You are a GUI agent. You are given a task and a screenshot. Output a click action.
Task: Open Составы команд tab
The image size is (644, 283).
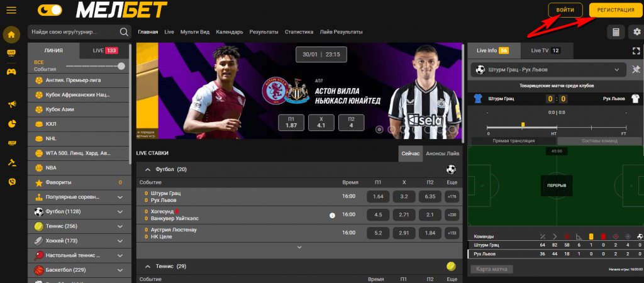[x=599, y=140]
